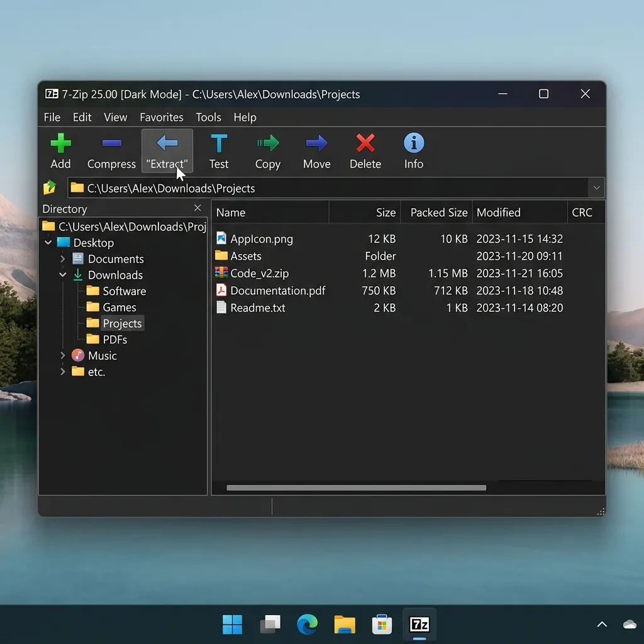Sort by Packed Size column header

point(436,212)
